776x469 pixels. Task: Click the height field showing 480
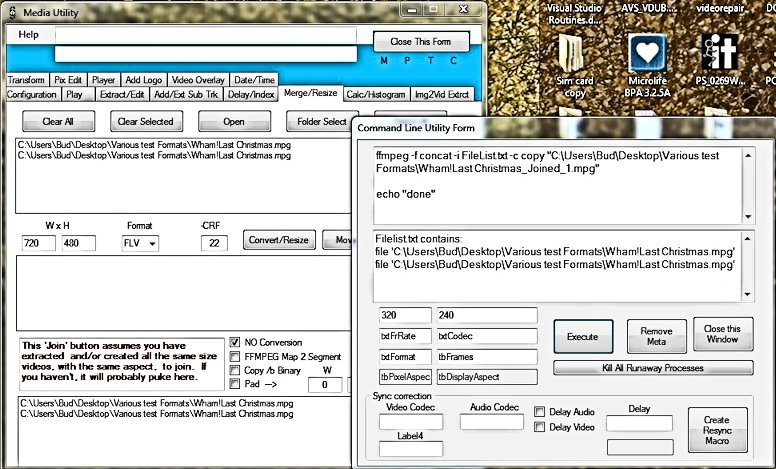pos(79,243)
